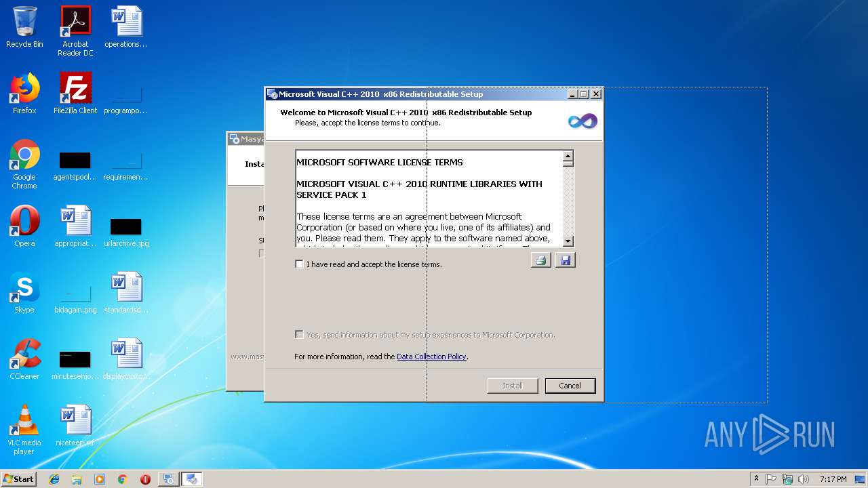Select the displaycusto Word document on the desktop
The image size is (868, 488).
[126, 359]
